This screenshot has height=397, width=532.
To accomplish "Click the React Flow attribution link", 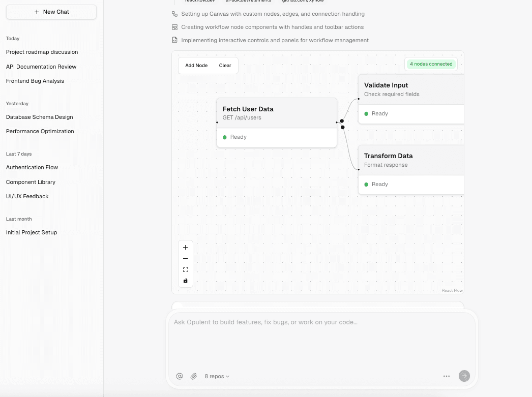I will coord(452,291).
